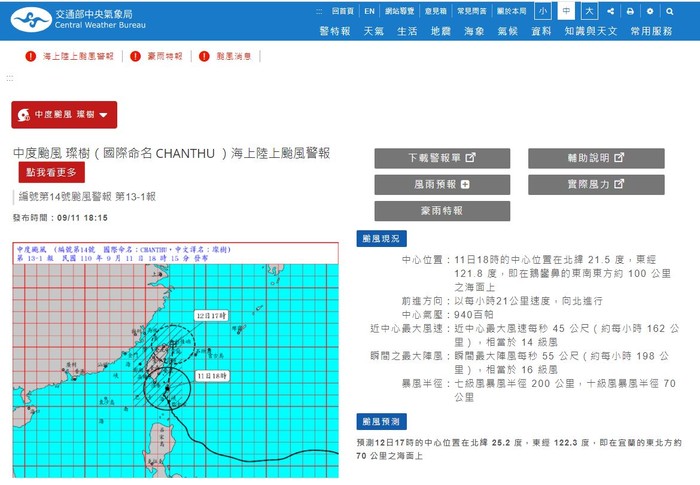The width and height of the screenshot is (700, 485).
Task: Click the print page icon
Action: pyautogui.click(x=631, y=12)
